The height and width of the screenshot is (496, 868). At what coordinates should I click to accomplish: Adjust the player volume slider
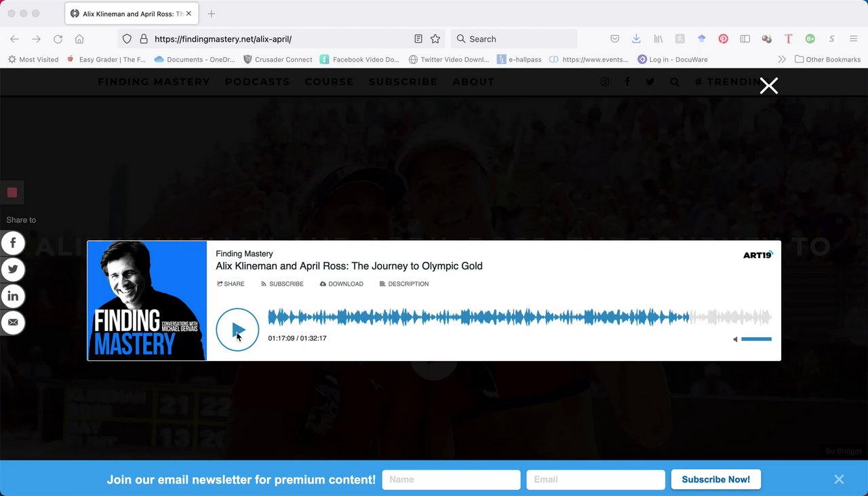pos(756,339)
